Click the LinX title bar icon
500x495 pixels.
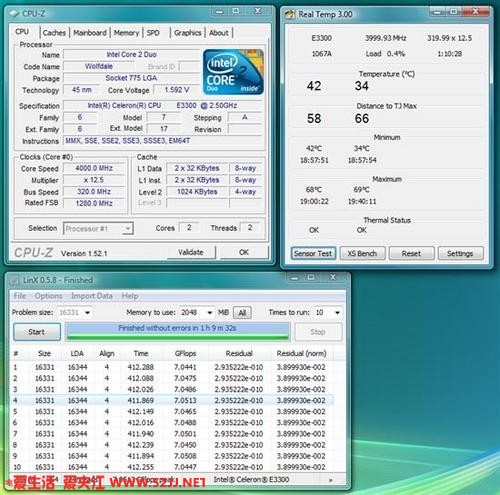pyautogui.click(x=14, y=280)
